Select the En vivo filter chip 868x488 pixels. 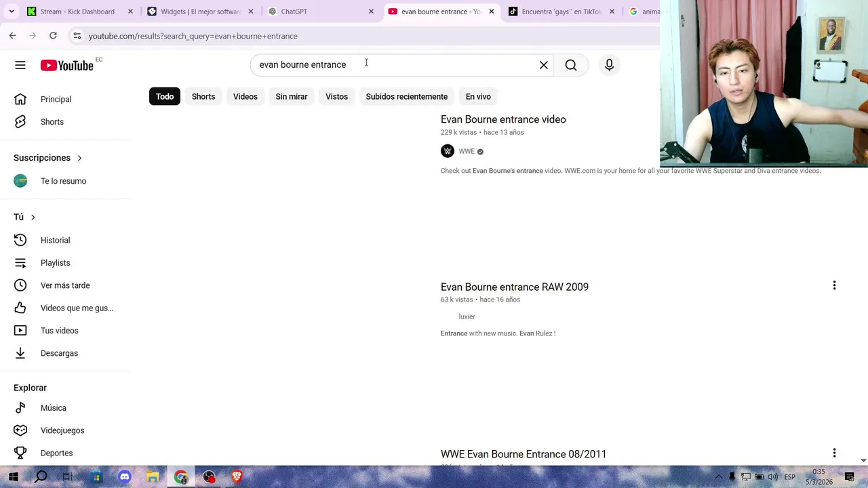tap(478, 96)
